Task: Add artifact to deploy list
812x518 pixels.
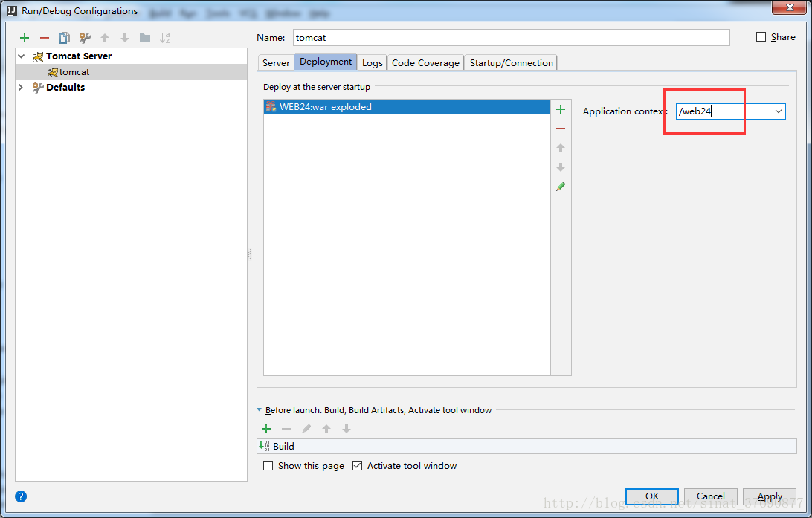Action: pos(561,109)
